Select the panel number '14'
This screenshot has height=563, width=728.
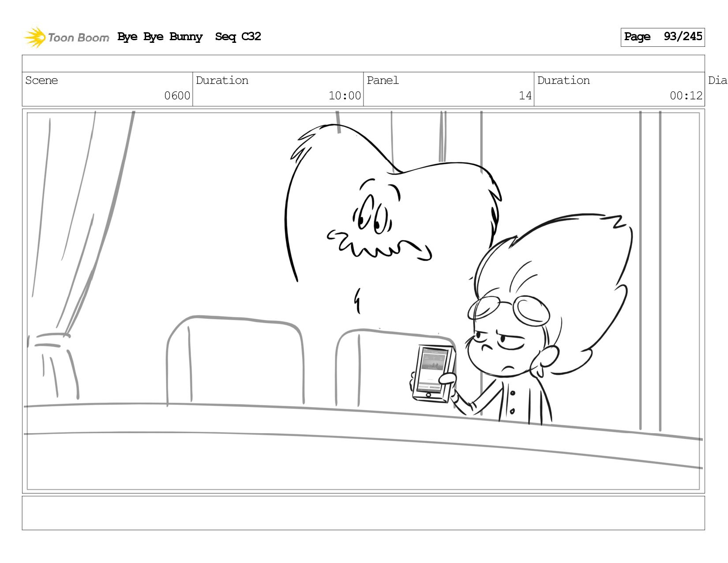pos(525,96)
